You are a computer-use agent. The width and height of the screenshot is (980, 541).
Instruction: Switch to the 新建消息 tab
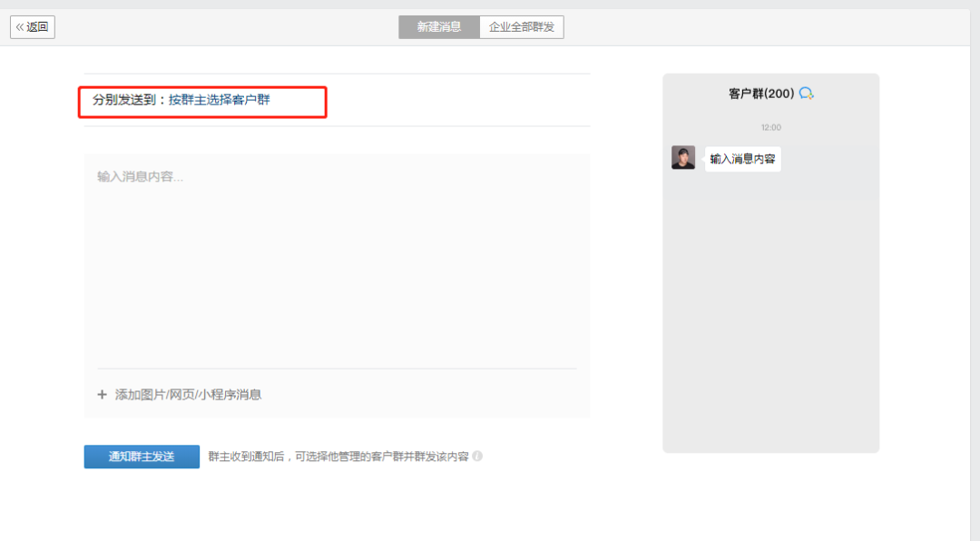pos(439,27)
